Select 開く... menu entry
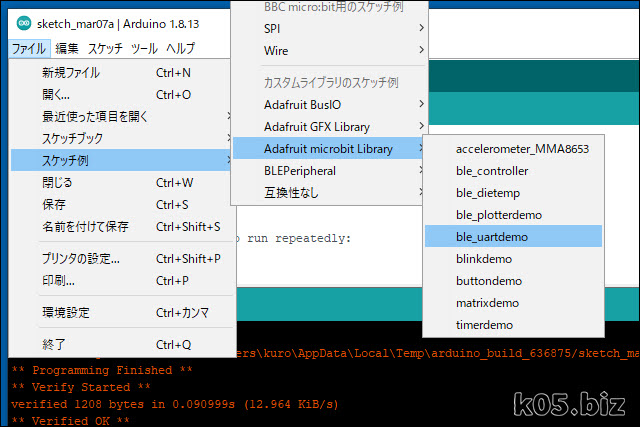640x427 pixels. [x=121, y=95]
